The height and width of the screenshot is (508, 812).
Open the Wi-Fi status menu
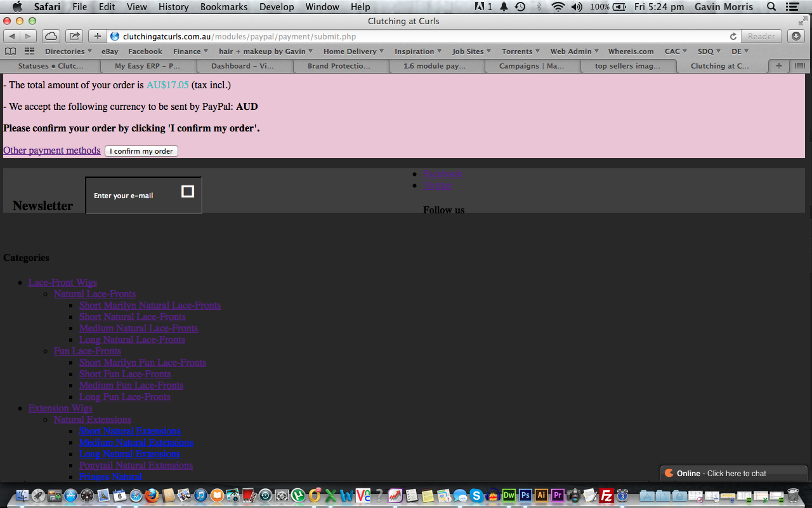tap(558, 7)
